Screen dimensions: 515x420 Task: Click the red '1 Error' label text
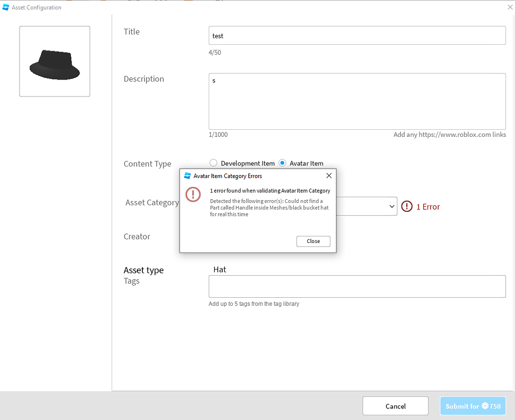[x=427, y=206]
